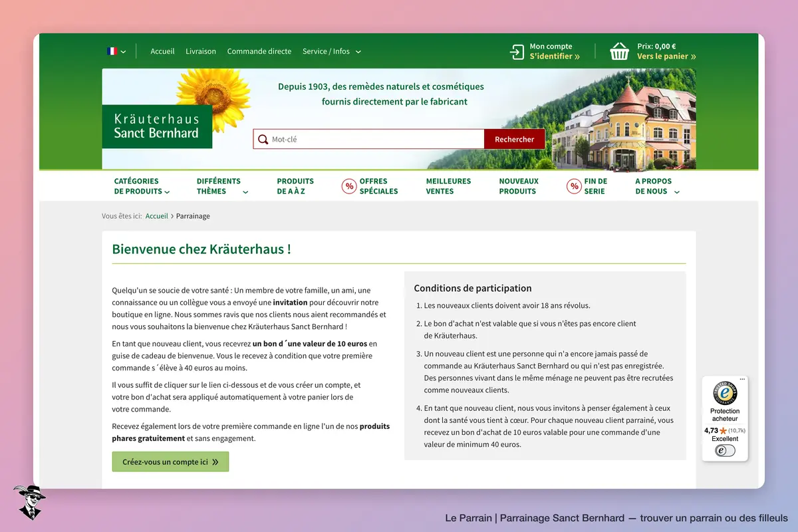The image size is (798, 532).
Task: Click the Parrainage breadcrumb text
Action: click(193, 216)
